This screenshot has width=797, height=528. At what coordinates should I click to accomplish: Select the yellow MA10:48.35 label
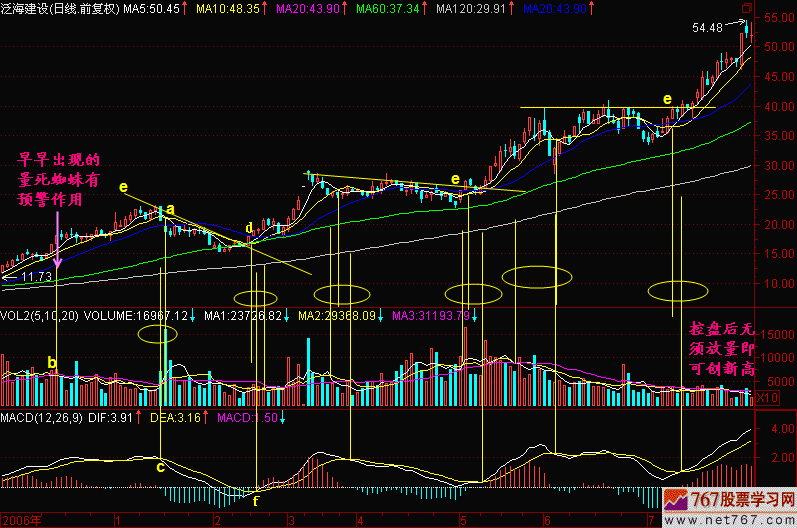[227, 8]
